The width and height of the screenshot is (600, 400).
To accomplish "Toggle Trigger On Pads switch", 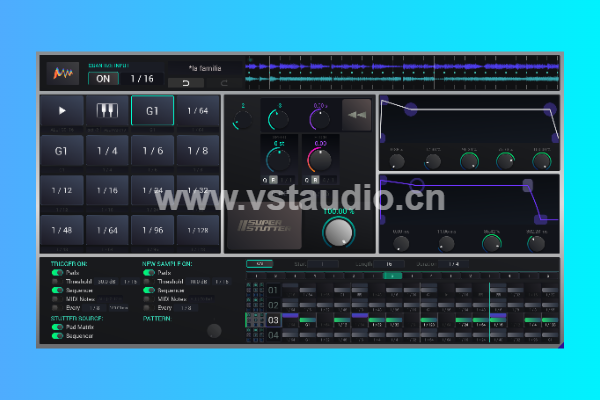I will tap(57, 273).
